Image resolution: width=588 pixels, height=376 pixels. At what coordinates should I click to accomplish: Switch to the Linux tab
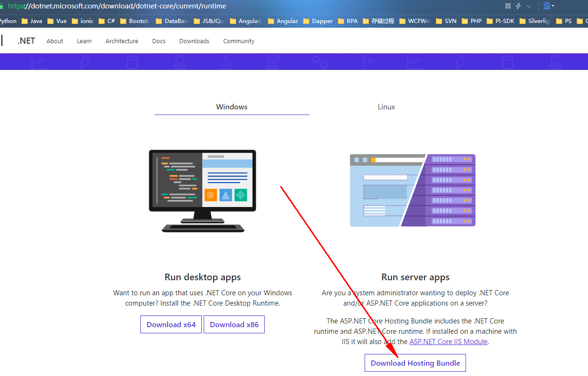pyautogui.click(x=387, y=107)
